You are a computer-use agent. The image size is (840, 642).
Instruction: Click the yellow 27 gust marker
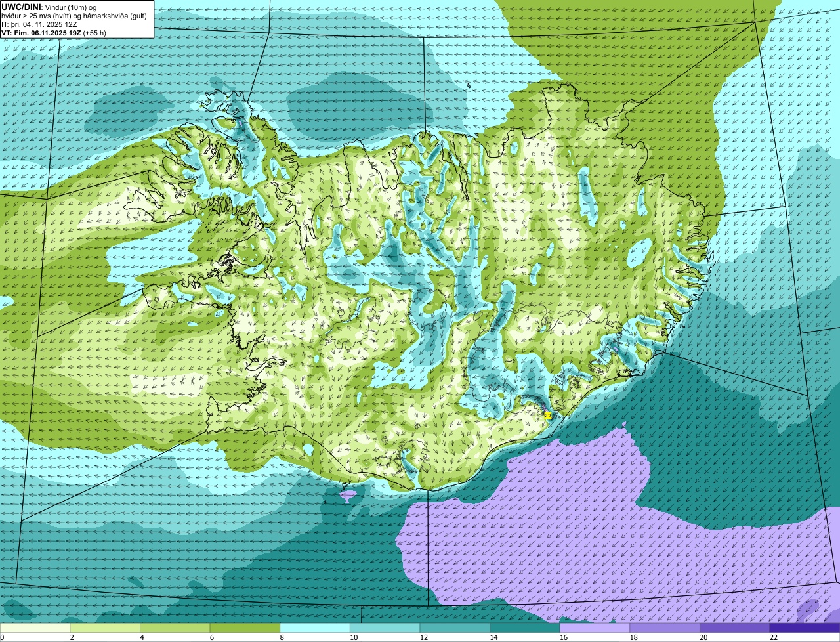pos(548,416)
